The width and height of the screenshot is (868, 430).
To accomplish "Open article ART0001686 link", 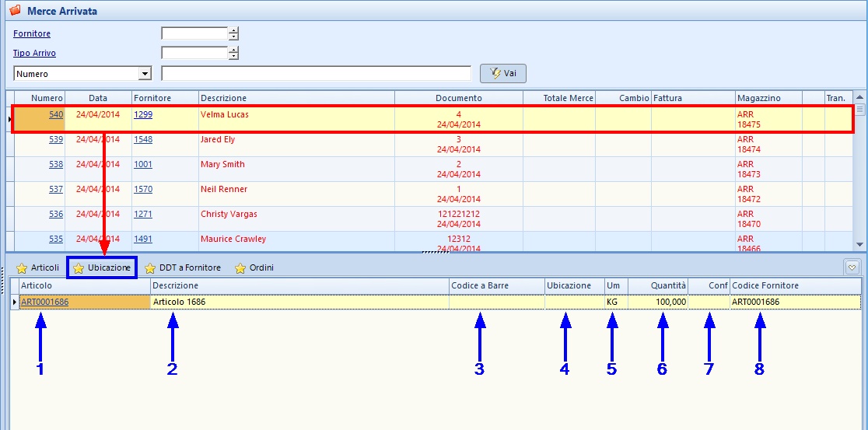I will pyautogui.click(x=45, y=302).
